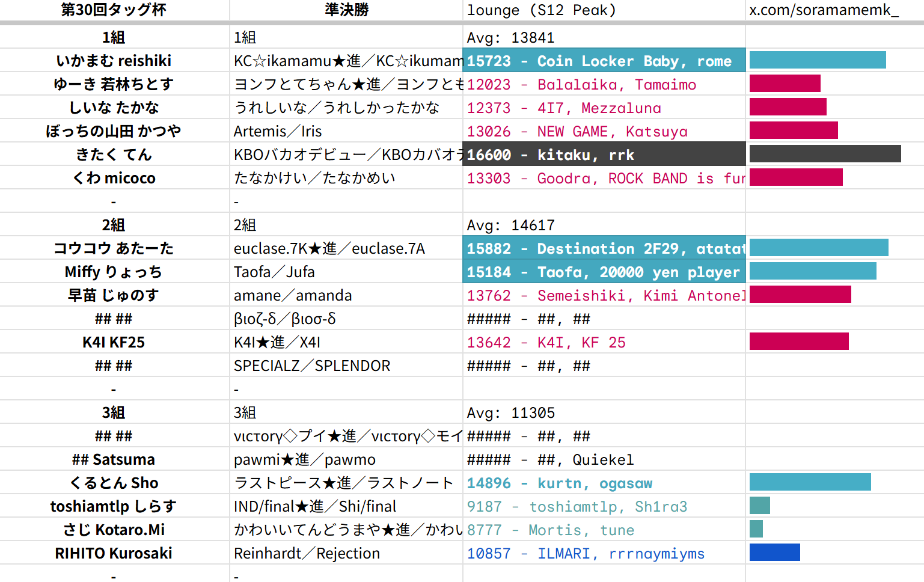This screenshot has height=582, width=924.
Task: Click the dark bar beside 16600 kitaku
Action: tap(825, 154)
